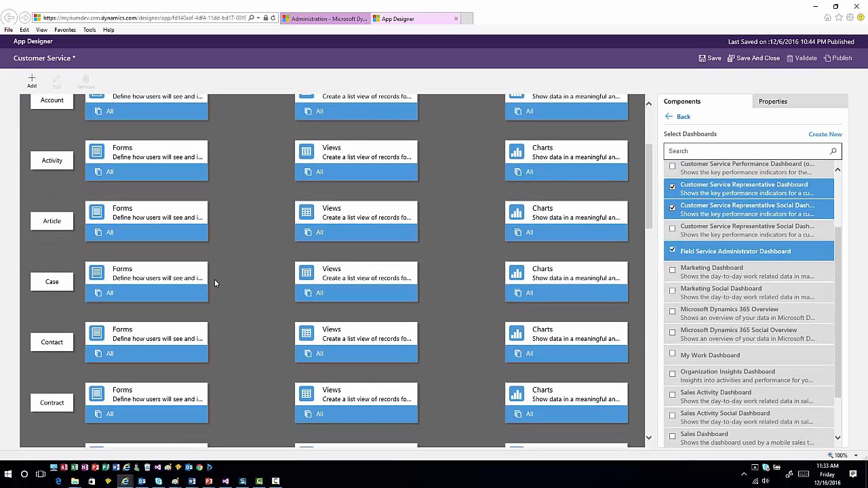This screenshot has width=868, height=488.
Task: Open the Tools menu
Action: tap(90, 30)
